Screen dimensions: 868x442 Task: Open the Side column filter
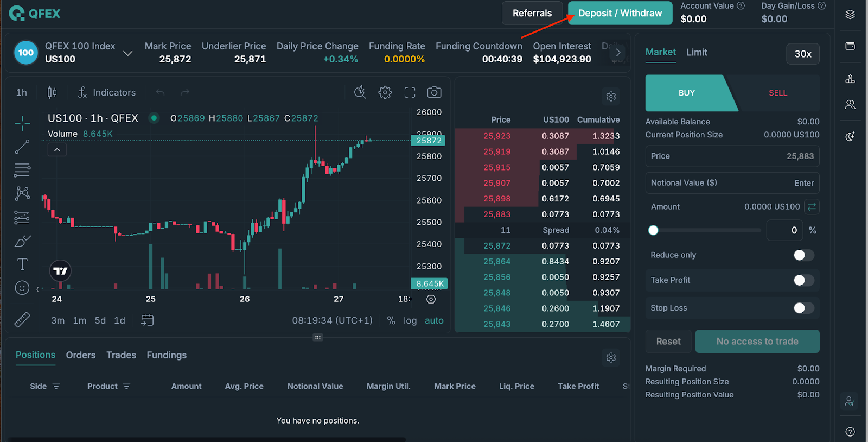click(56, 387)
